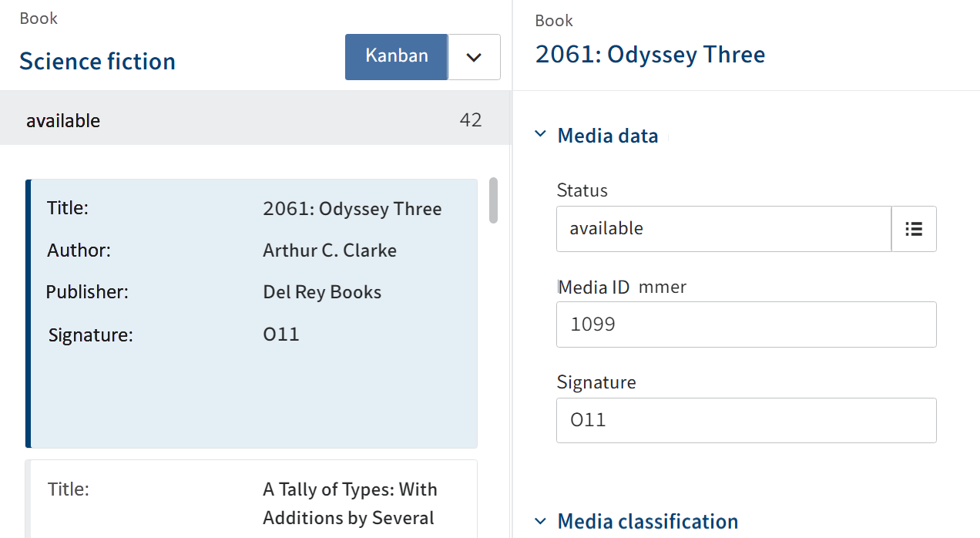The height and width of the screenshot is (538, 980).
Task: Click Del Rey Books publisher in card
Action: pos(321,293)
